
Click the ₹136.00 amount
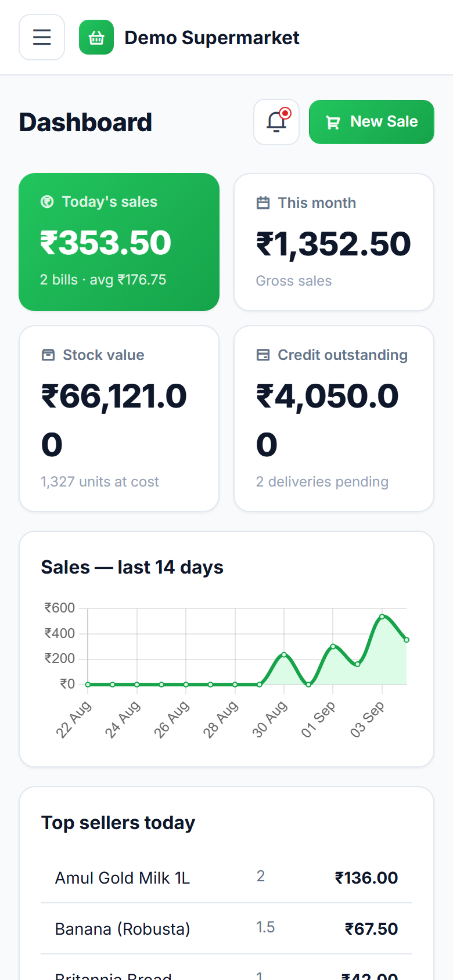coord(366,878)
